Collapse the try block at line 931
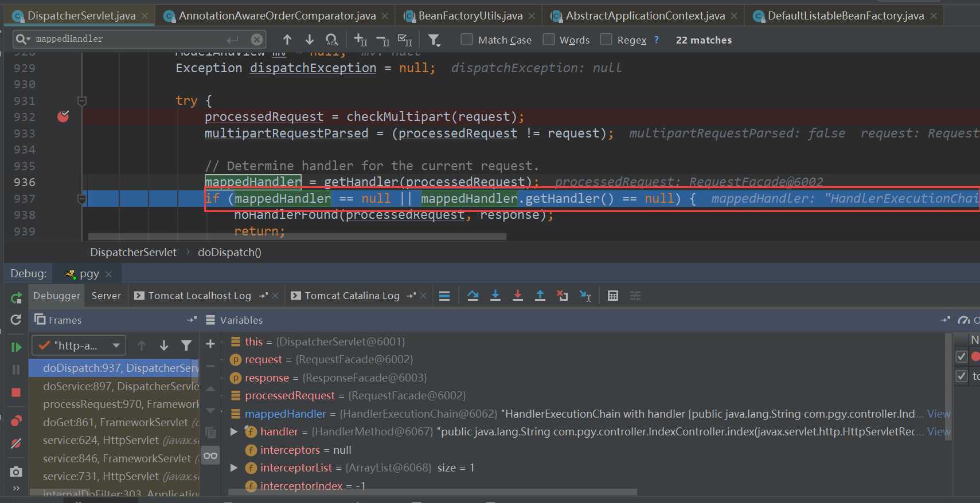Image resolution: width=980 pixels, height=503 pixels. pos(82,101)
